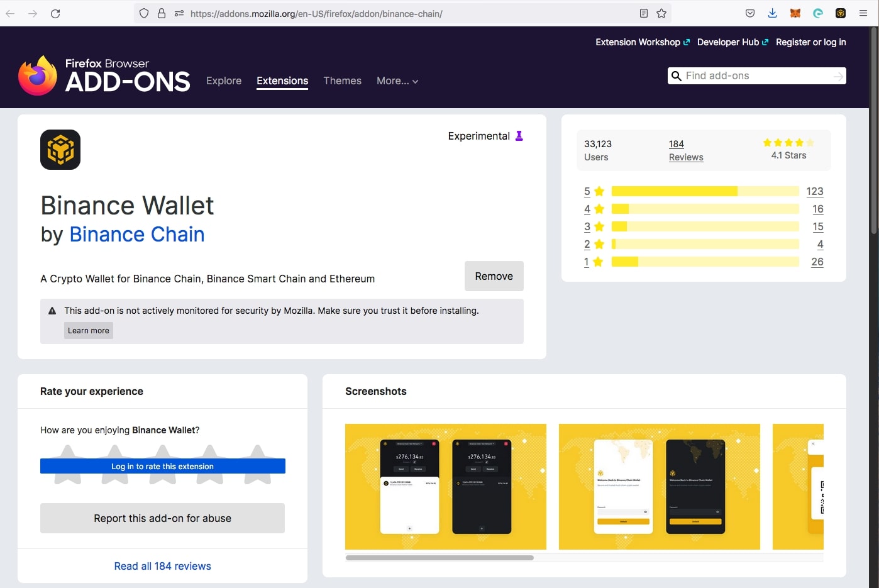Select the Extensions navigation tab

pos(282,80)
